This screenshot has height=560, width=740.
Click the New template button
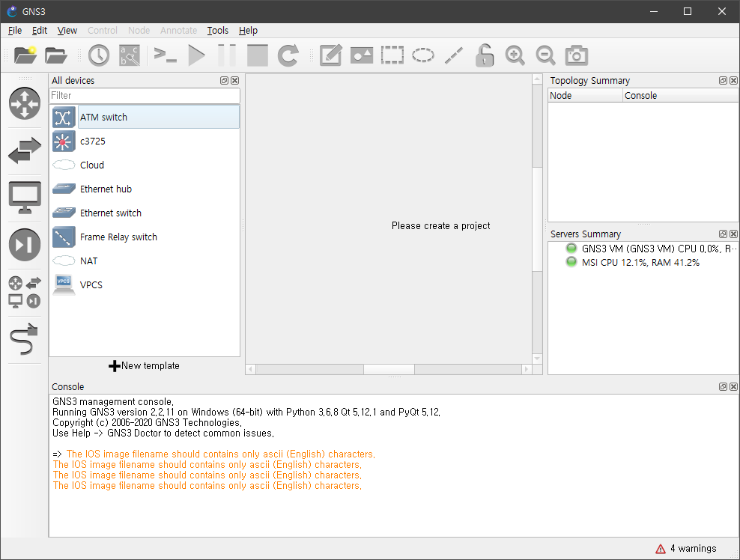(x=144, y=365)
